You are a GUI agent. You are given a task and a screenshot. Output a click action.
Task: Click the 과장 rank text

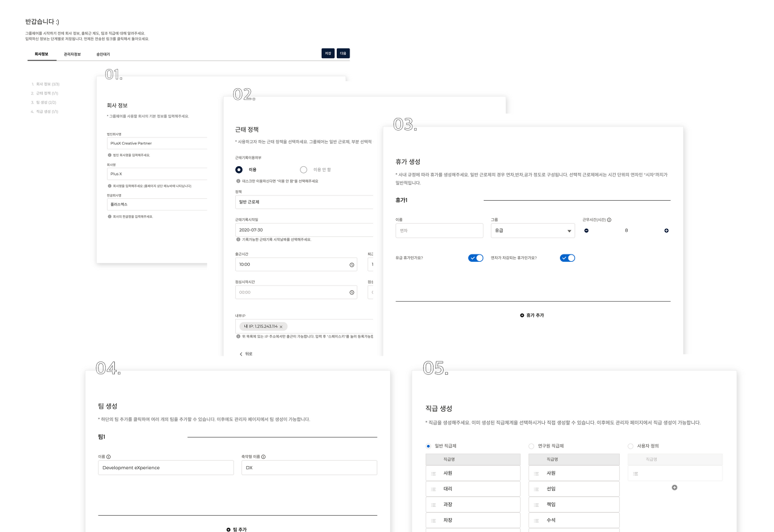tap(447, 505)
